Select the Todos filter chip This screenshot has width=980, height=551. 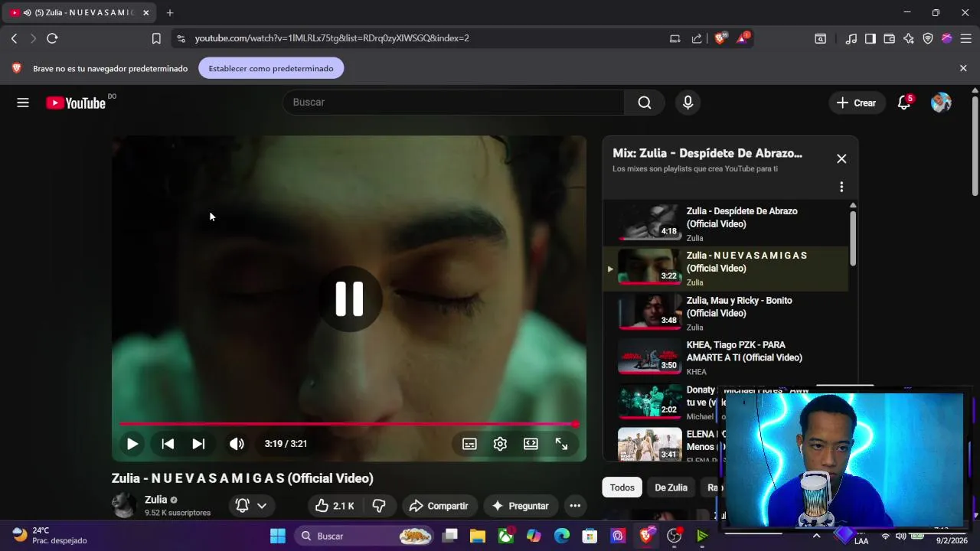coord(622,487)
